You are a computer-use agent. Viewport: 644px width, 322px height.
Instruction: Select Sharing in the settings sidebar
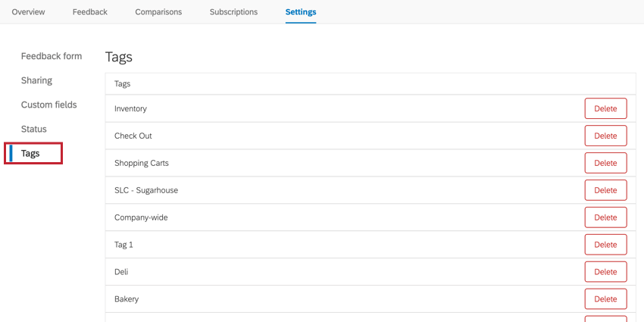pos(36,80)
